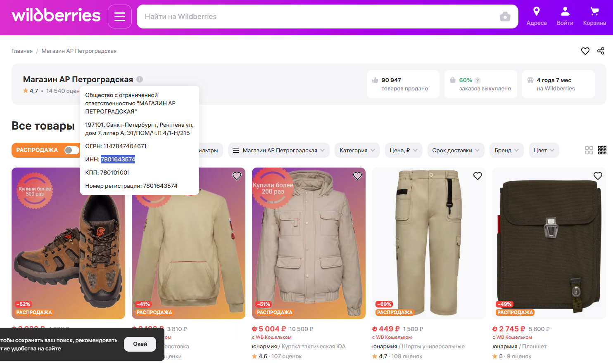Open the dark green Планшет bag image

coord(549,243)
